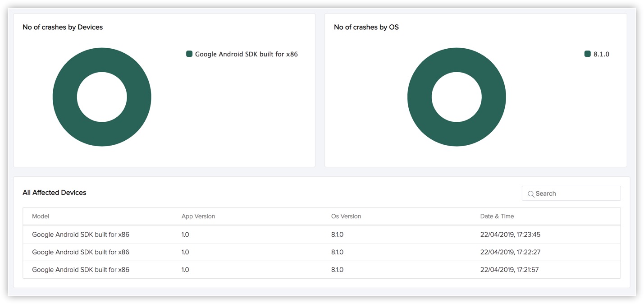The image size is (644, 304).
Task: Click the 'No of crashes by OS' heading
Action: [x=366, y=27]
